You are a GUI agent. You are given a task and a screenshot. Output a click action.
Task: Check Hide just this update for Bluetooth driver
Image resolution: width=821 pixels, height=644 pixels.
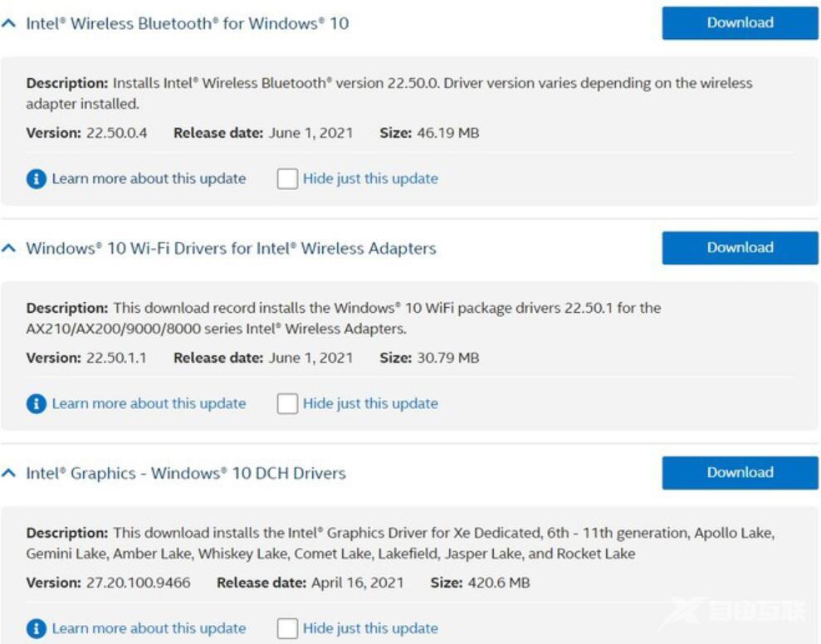[x=286, y=178]
